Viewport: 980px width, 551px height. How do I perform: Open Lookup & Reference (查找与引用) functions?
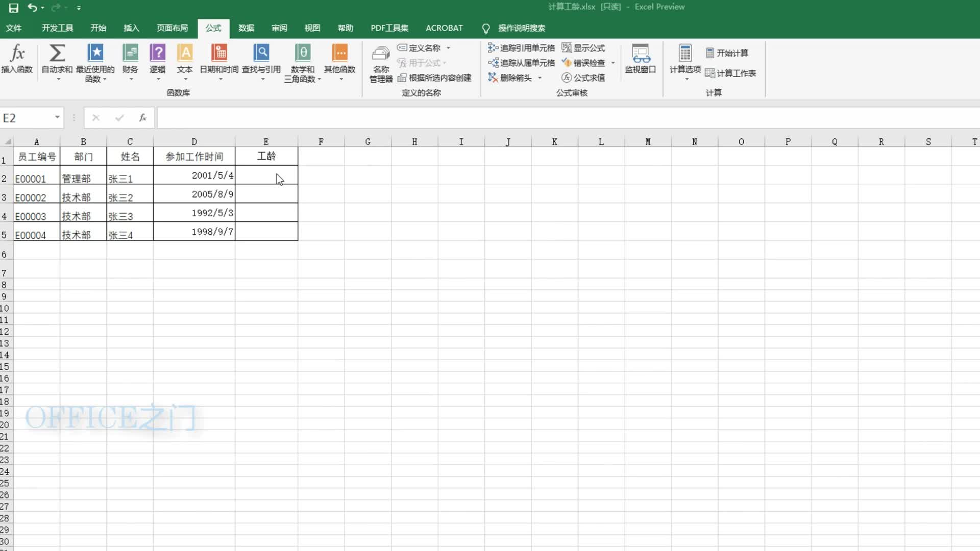(261, 61)
